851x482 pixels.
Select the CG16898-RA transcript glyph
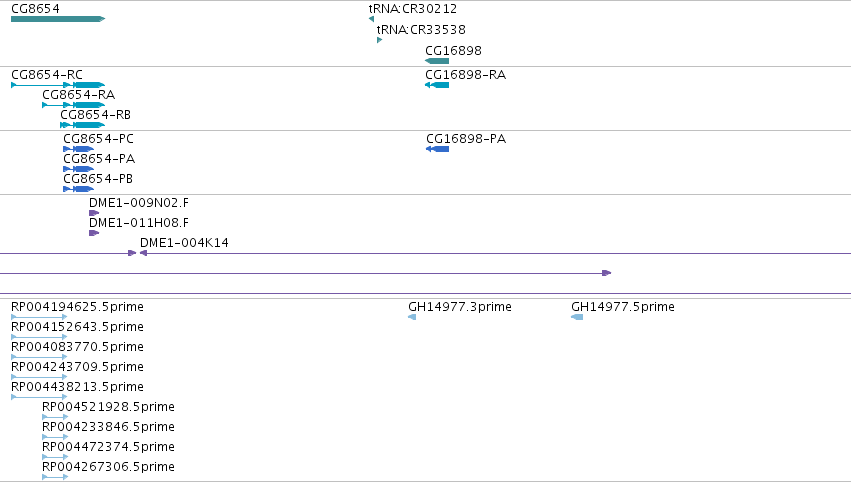click(437, 85)
